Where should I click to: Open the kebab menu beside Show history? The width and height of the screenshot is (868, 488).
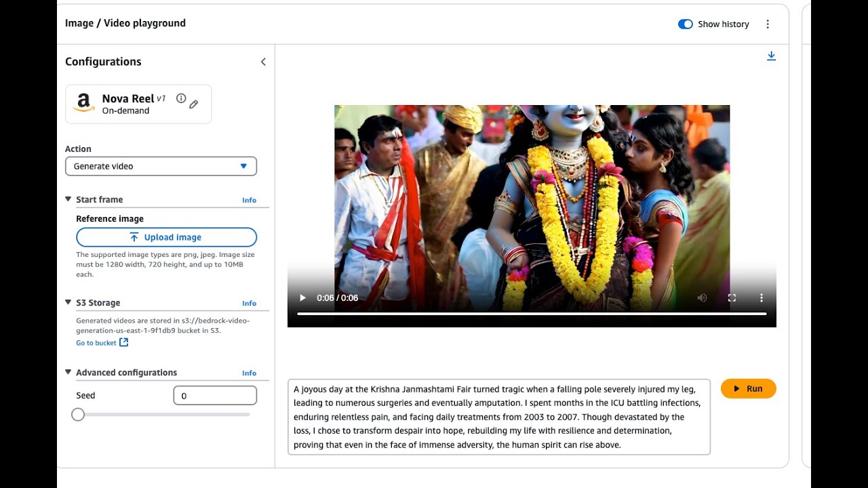[768, 24]
